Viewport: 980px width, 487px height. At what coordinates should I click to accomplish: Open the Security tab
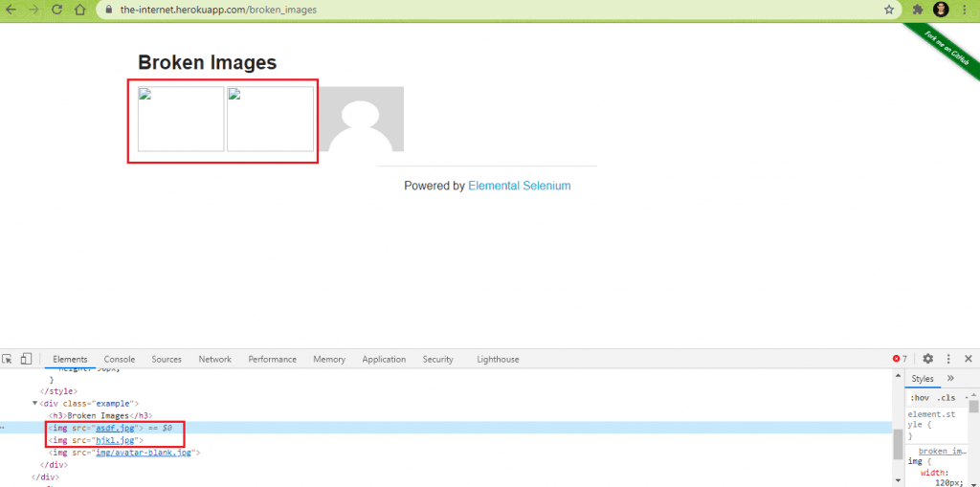tap(437, 360)
